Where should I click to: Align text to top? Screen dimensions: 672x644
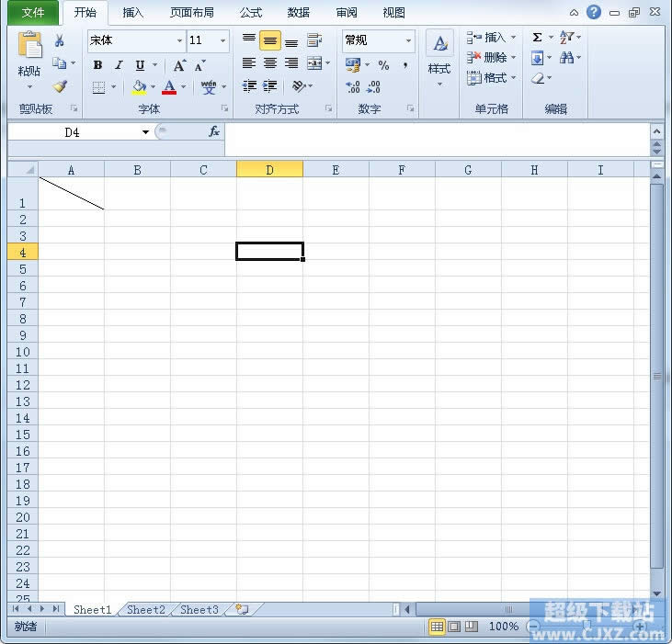[249, 40]
